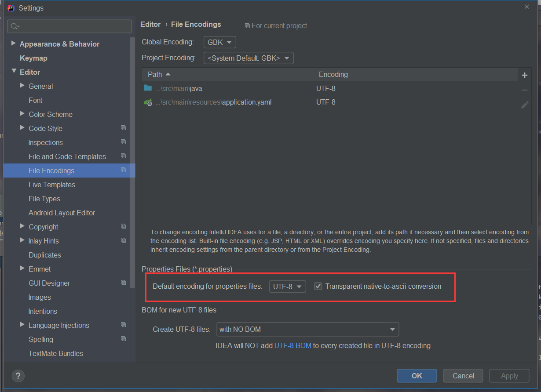Click project-level icon next to File Encodings
Screen dimensions: 541x392
pyautogui.click(x=123, y=170)
